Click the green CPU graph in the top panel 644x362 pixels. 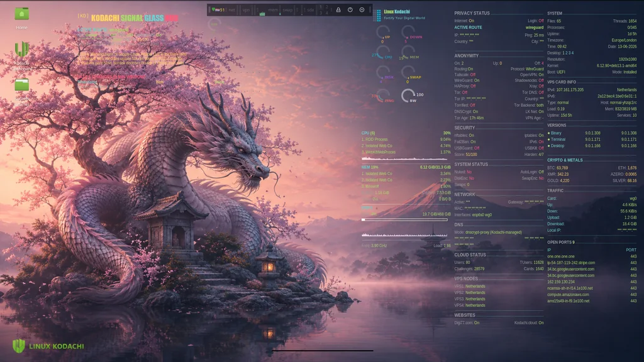262,14
